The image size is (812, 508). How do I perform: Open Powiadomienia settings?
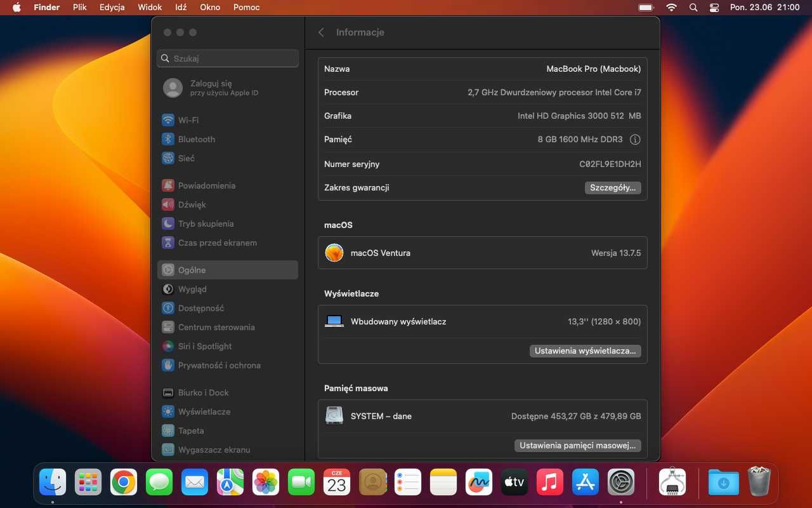228,185
